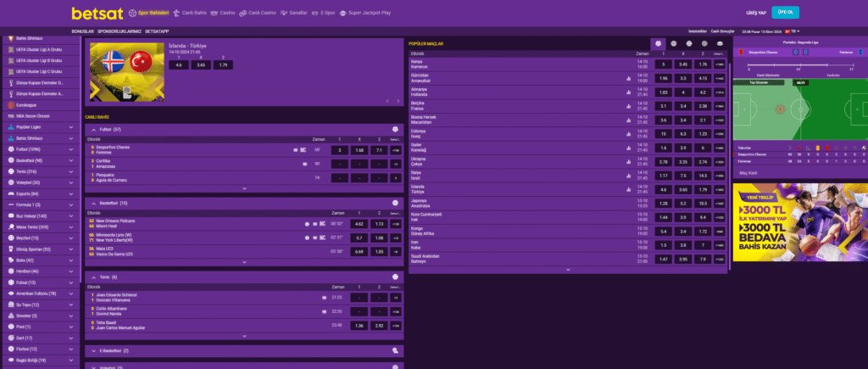Open statistics icon for Almanya - Hollanda
The width and height of the screenshot is (868, 369).
point(628,92)
